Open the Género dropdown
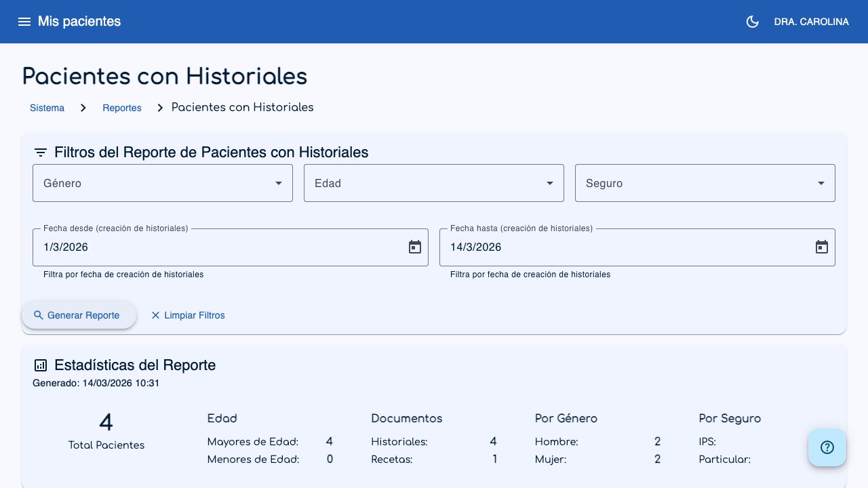The height and width of the screenshot is (488, 868). 163,182
